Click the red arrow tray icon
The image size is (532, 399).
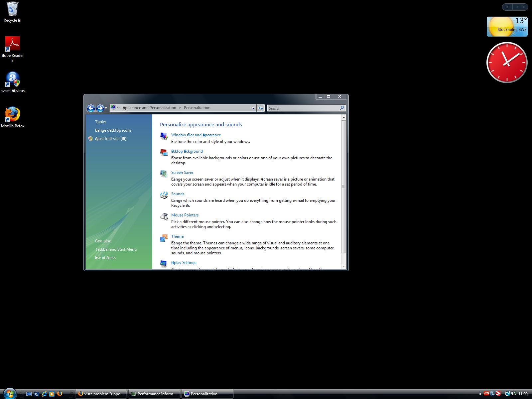[498, 394]
